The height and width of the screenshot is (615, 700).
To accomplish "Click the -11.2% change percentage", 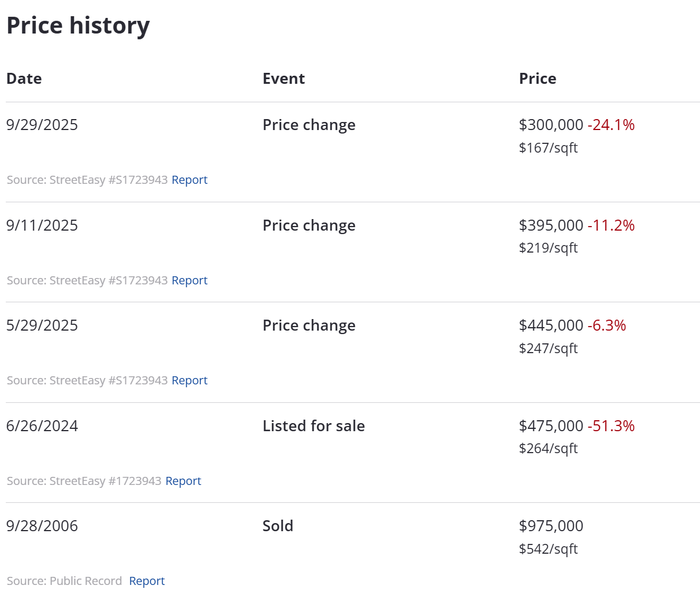I will (x=611, y=225).
